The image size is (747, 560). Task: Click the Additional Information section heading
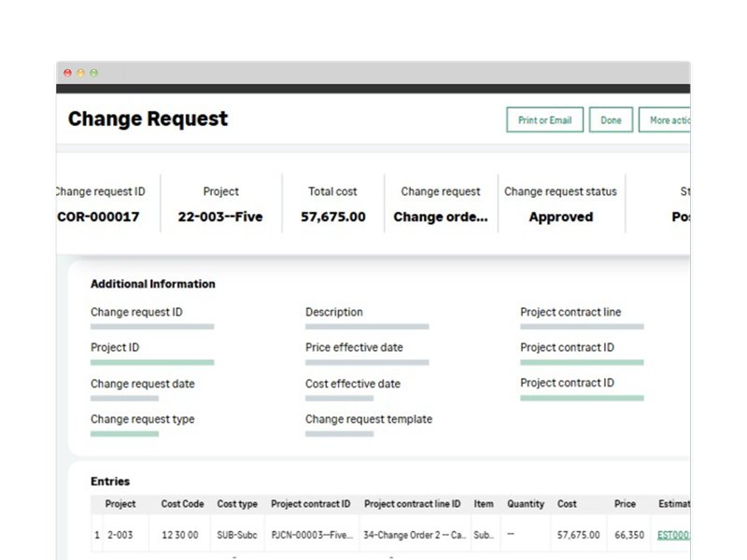pyautogui.click(x=153, y=284)
